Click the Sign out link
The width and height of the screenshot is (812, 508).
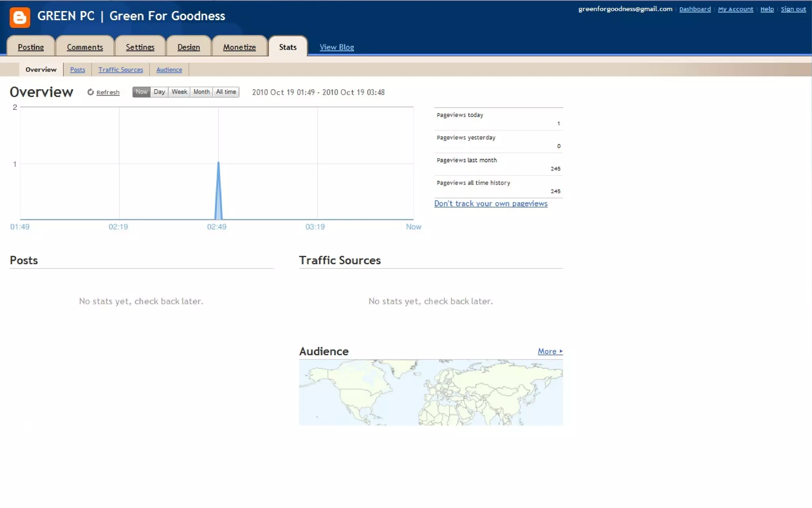tap(793, 9)
